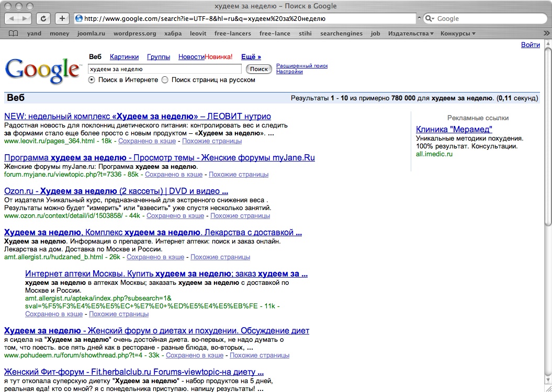Open the хабра bookmark
This screenshot has height=392, width=552.
pyautogui.click(x=173, y=34)
